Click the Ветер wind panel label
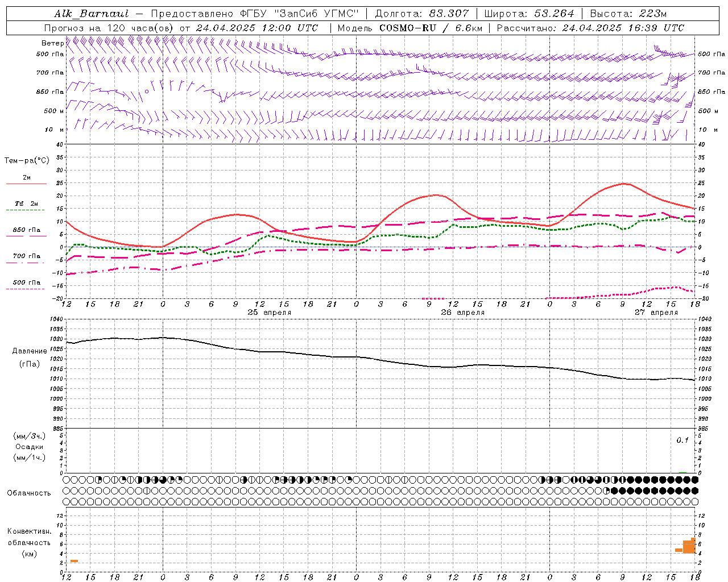 pos(53,43)
